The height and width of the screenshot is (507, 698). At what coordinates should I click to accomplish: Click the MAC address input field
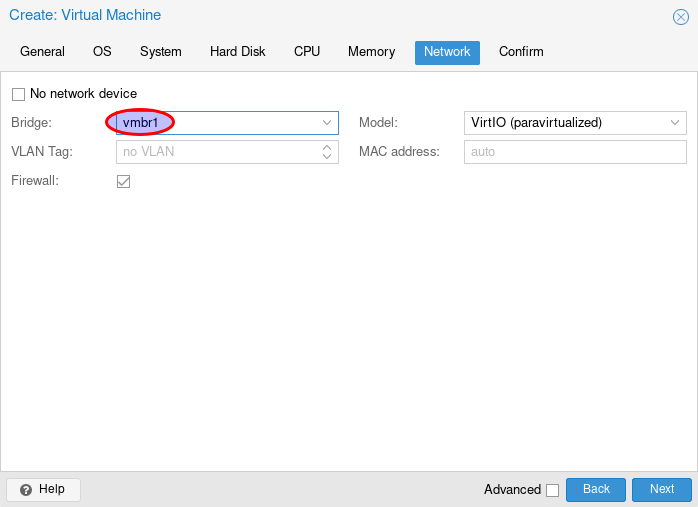click(575, 152)
